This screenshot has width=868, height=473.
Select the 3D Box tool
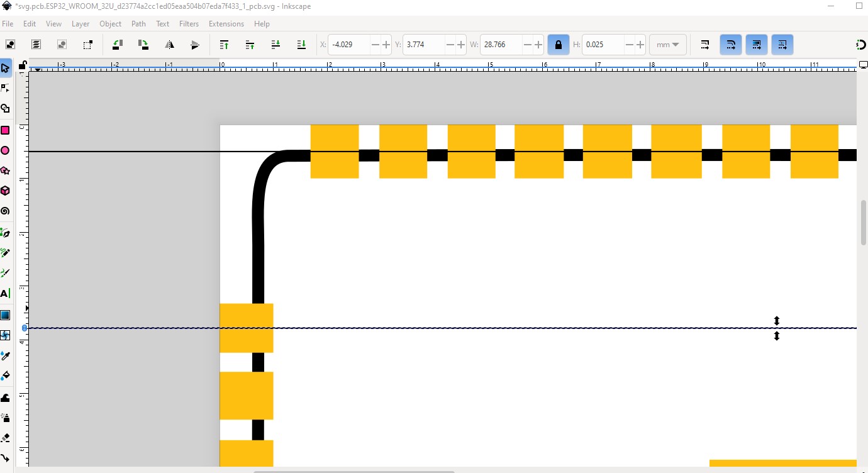click(x=5, y=191)
